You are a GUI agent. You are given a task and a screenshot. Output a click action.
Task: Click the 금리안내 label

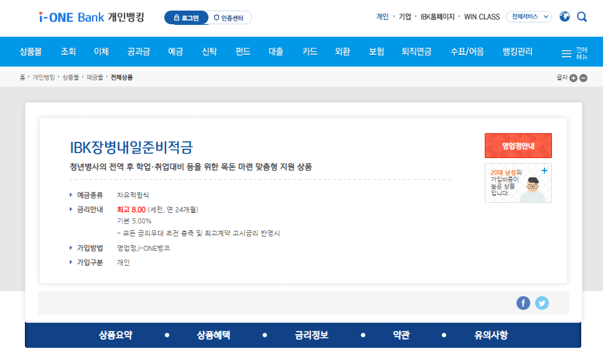90,210
